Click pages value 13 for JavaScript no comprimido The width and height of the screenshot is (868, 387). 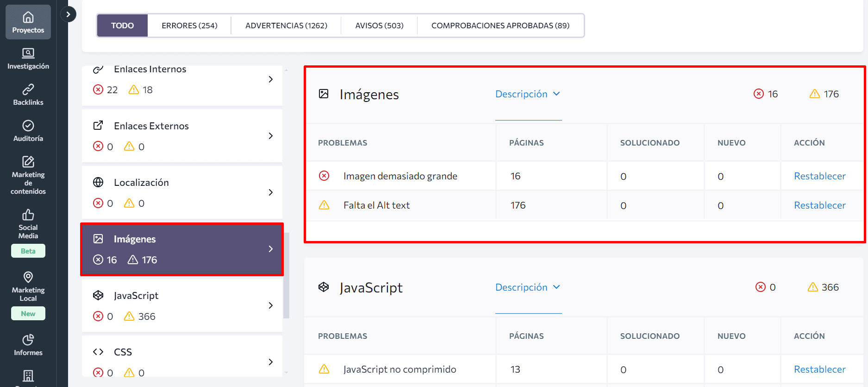(515, 369)
